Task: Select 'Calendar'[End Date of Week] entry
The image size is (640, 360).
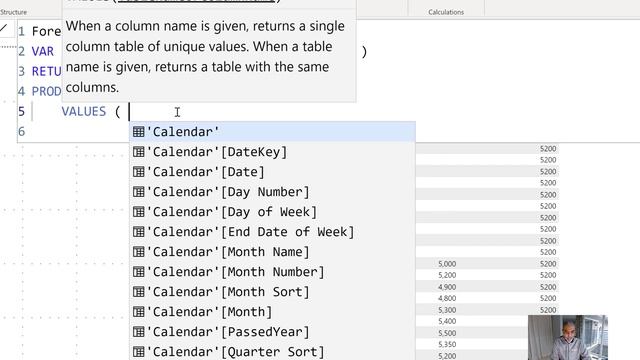Action: click(x=272, y=232)
